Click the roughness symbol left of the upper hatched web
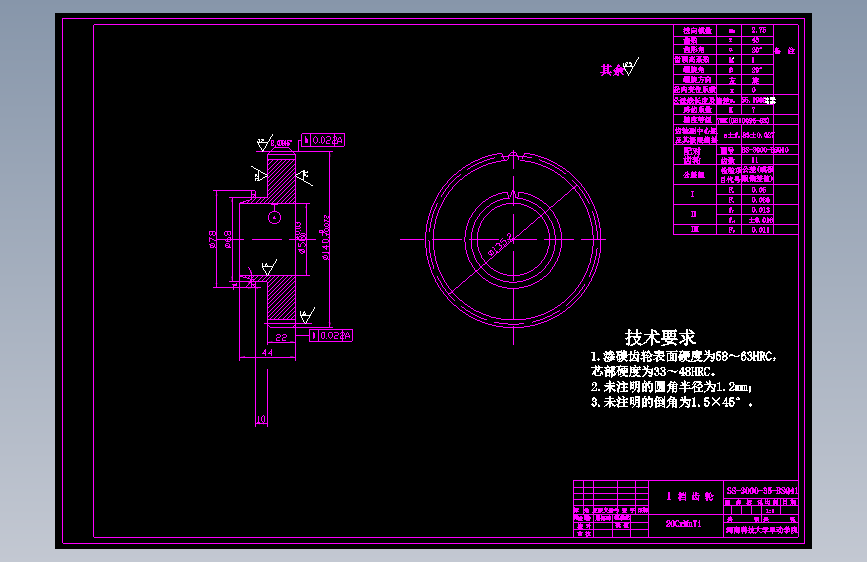 [x=259, y=174]
